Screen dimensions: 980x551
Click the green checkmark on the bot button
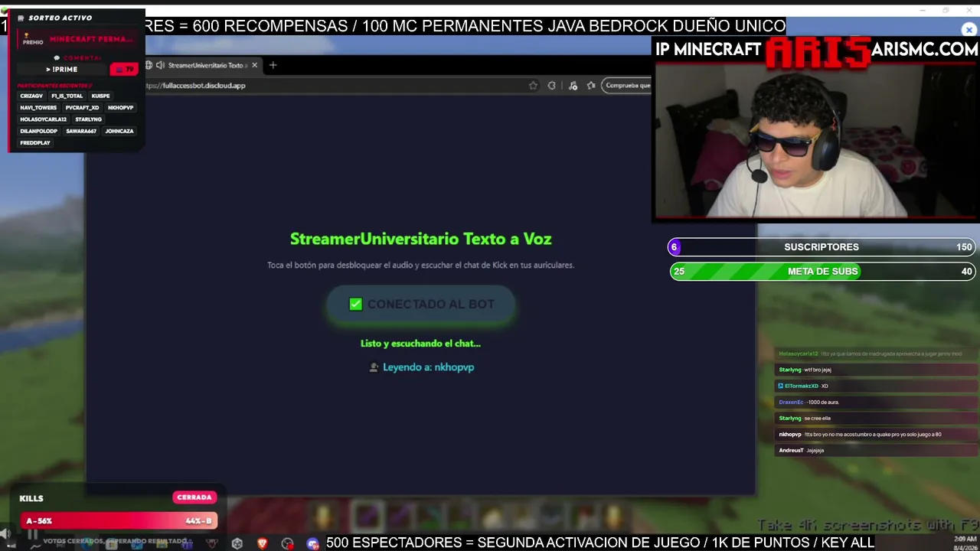coord(355,305)
